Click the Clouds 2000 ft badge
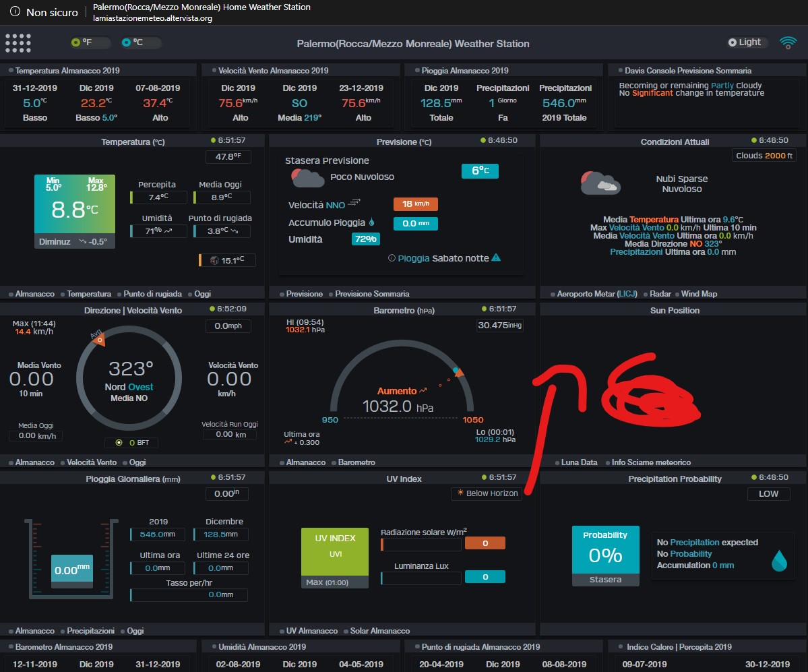Viewport: 808px width, 672px height. (764, 155)
